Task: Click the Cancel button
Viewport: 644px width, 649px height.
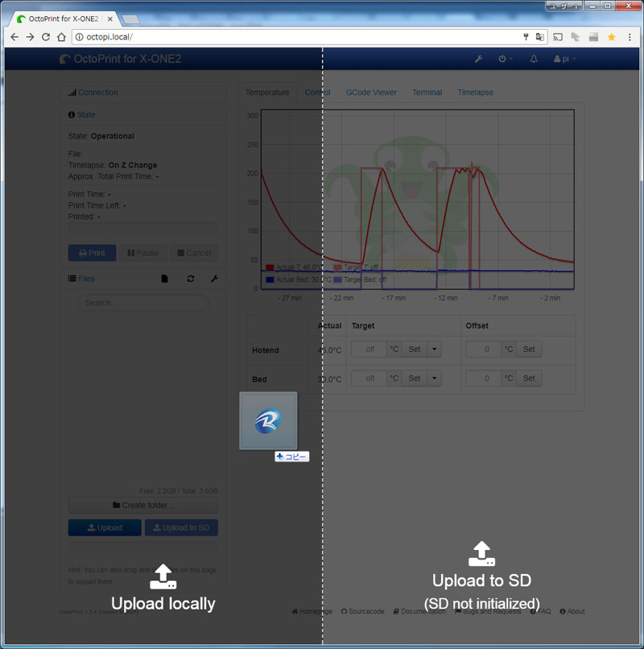Action: pos(194,253)
